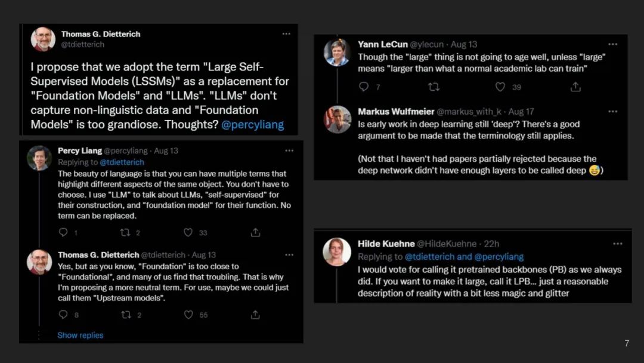Like Yann LeCun's tweet
The height and width of the screenshot is (363, 644).
[x=500, y=87]
